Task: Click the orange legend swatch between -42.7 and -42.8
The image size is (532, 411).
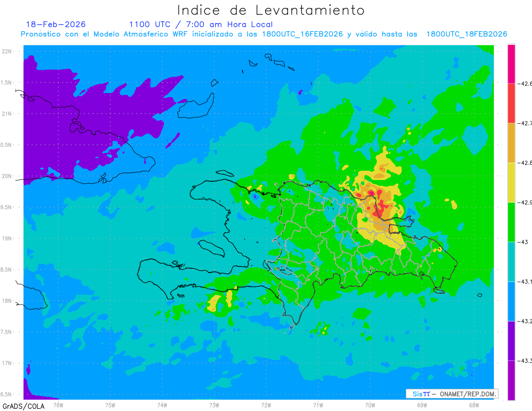Action: click(511, 143)
